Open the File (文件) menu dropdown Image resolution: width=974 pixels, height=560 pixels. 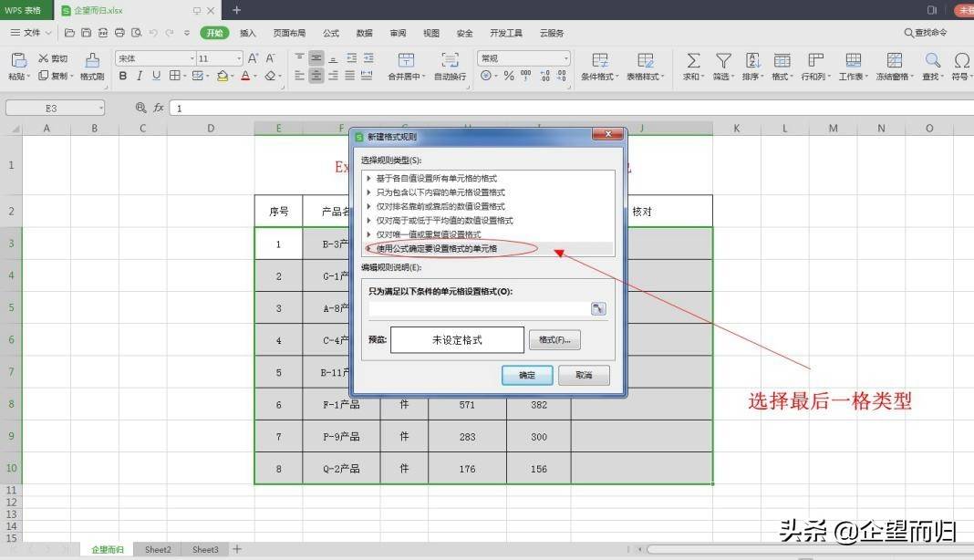point(30,33)
